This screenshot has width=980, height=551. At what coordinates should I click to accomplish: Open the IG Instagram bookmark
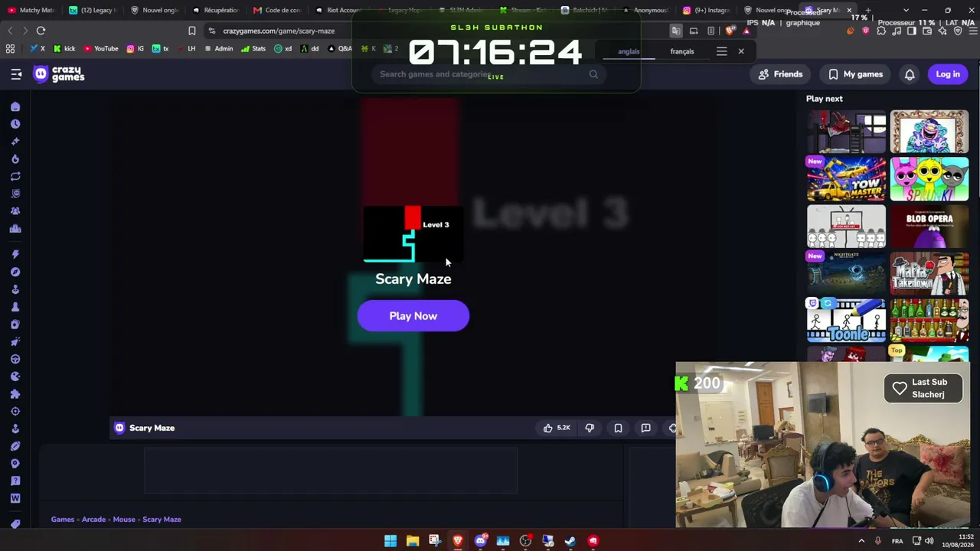136,48
